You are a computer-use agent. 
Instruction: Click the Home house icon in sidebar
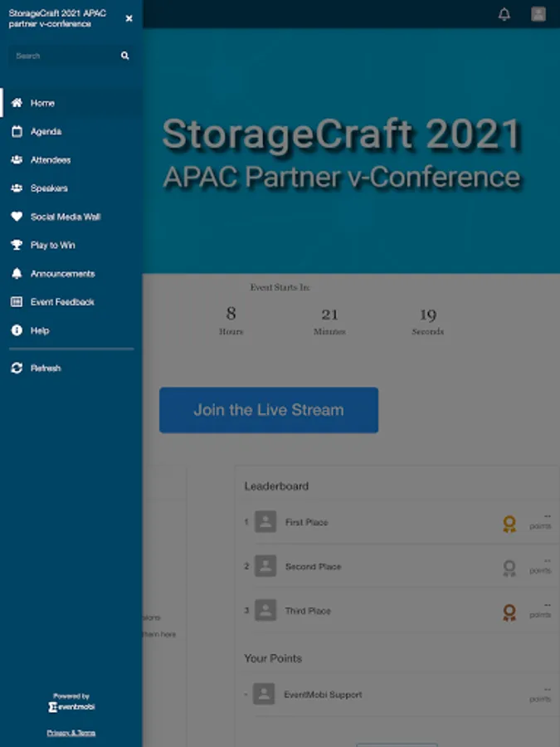point(17,103)
